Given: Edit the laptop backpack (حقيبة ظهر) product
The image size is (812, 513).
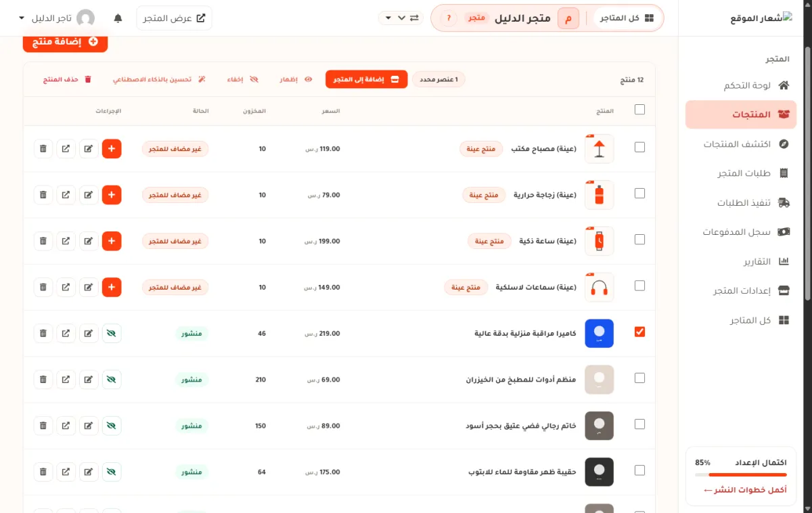Looking at the screenshot, I should [x=89, y=472].
